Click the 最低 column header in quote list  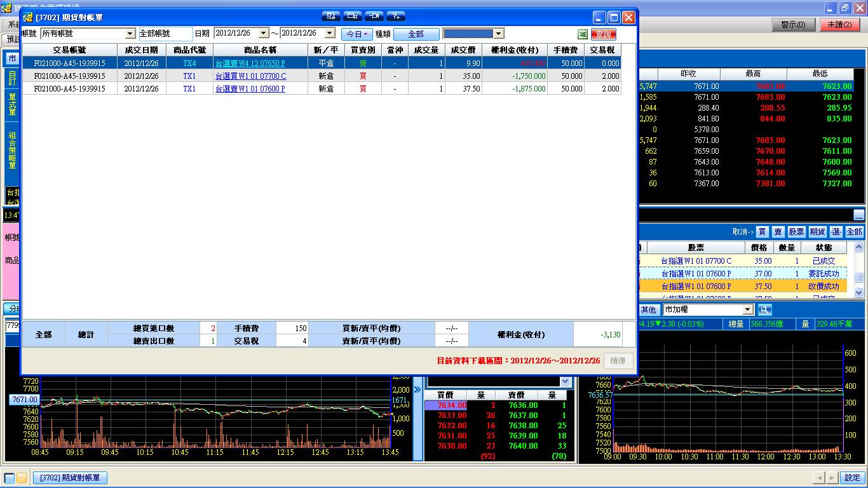point(820,74)
